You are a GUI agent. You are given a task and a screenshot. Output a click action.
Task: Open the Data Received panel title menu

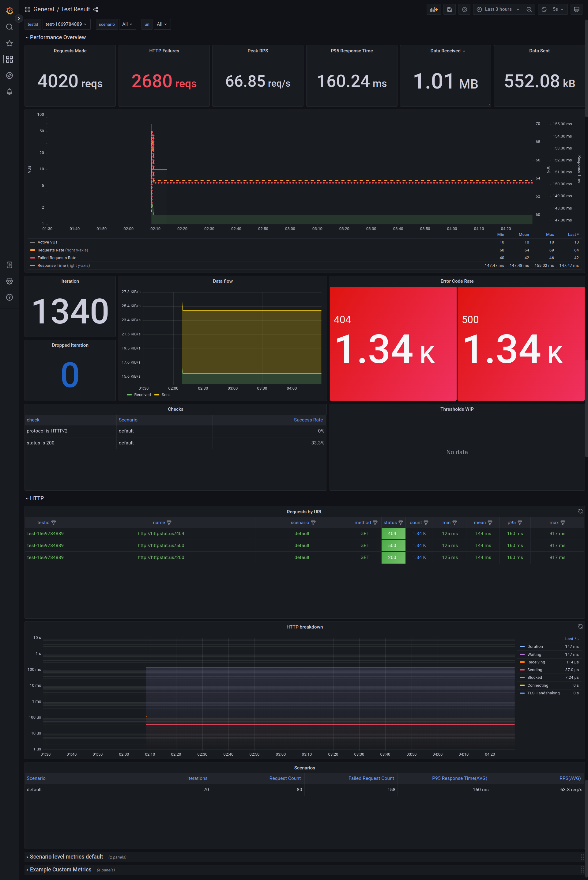(x=447, y=51)
